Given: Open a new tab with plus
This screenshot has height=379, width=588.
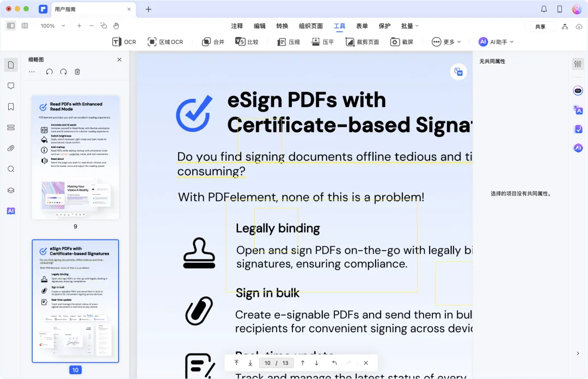Looking at the screenshot, I should pos(149,9).
